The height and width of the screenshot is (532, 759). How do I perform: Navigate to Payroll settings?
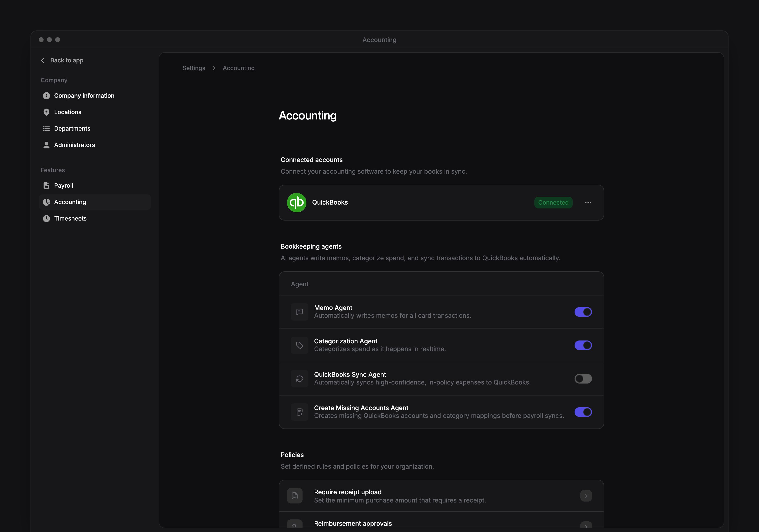[95, 185]
